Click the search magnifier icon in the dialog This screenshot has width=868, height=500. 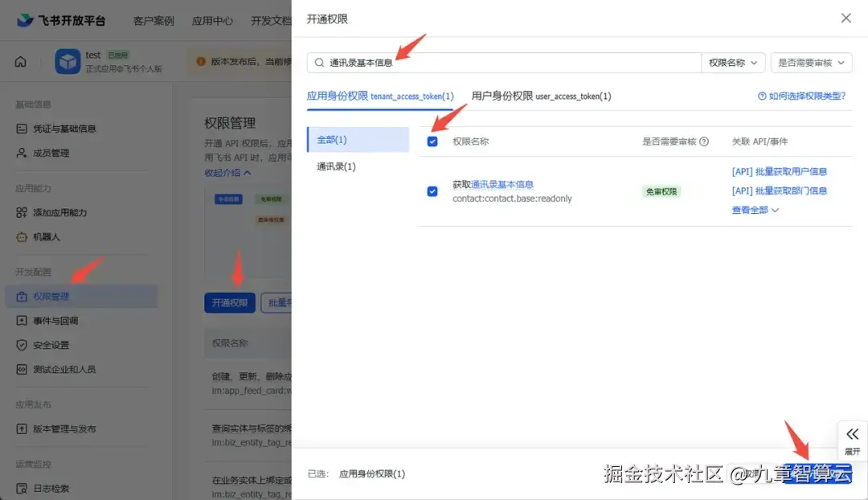(319, 63)
